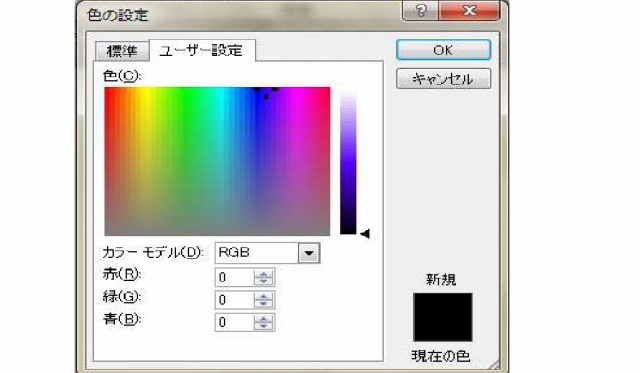Click the vertical luminance slider bar
This screenshot has height=373, width=640.
point(348,163)
